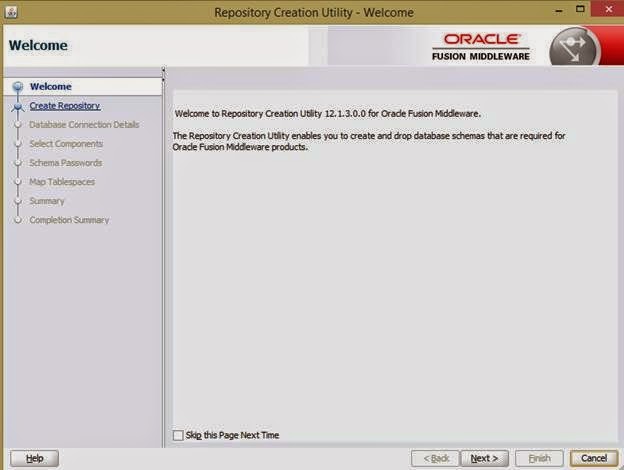This screenshot has width=624, height=470.
Task: Click the window title 'Repository Creation Utility - Welcome'
Action: [x=314, y=13]
